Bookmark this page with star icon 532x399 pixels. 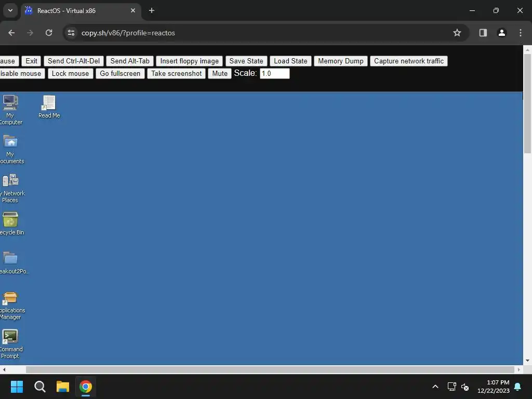pos(457,33)
